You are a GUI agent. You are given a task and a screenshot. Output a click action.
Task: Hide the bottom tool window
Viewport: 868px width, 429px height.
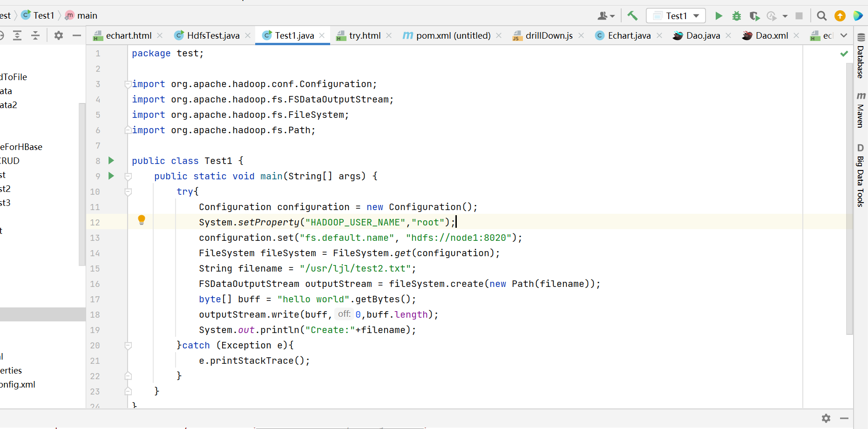[x=844, y=418]
